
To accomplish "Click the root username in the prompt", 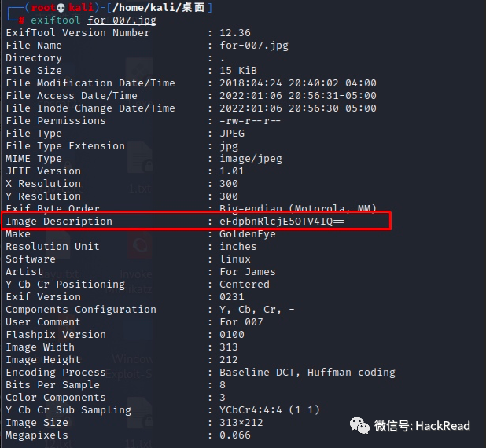I will tap(43, 7).
